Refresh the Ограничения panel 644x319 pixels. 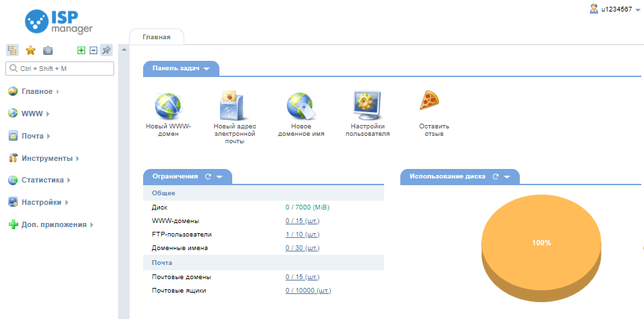coord(208,177)
